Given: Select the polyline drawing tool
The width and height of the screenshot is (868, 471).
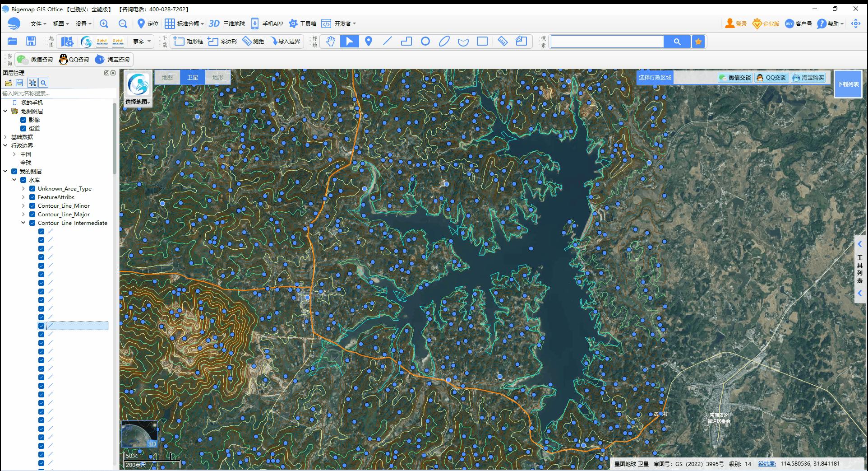Looking at the screenshot, I should pos(387,42).
